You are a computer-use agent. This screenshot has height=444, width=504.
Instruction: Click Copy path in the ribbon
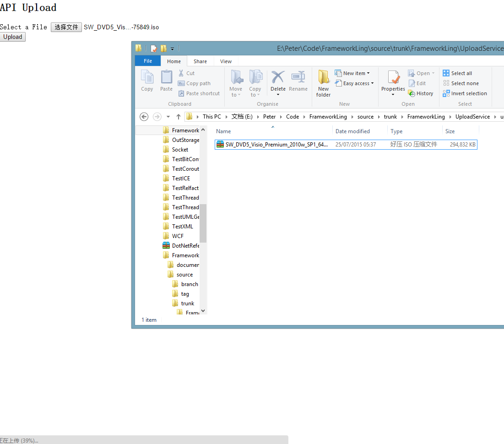(x=195, y=83)
